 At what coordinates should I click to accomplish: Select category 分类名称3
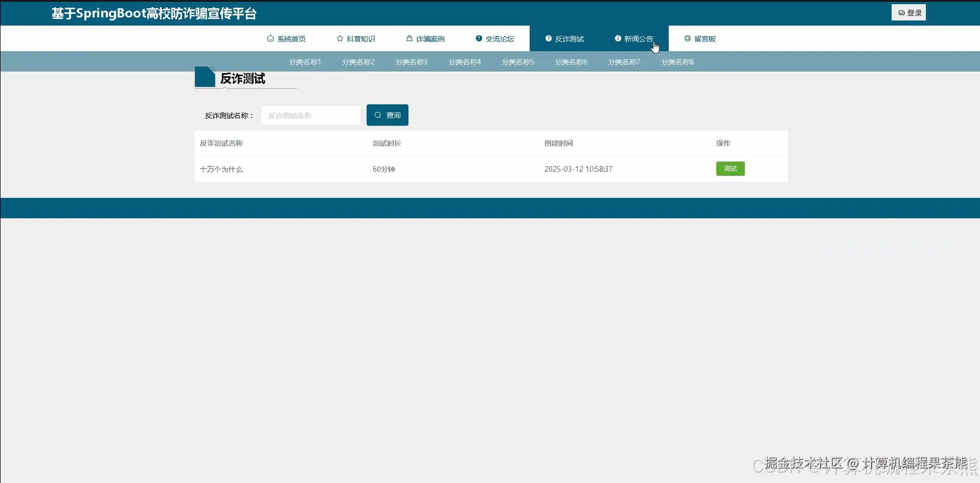(411, 62)
